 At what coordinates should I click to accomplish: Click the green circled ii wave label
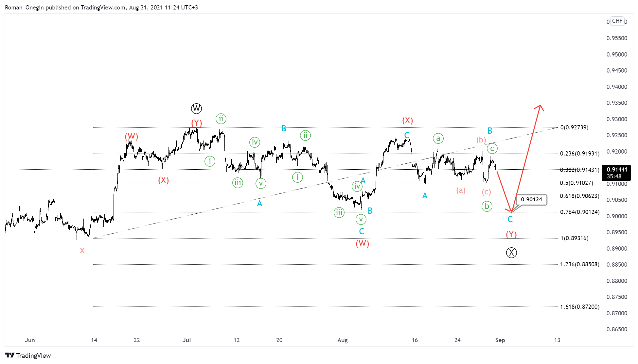(221, 119)
